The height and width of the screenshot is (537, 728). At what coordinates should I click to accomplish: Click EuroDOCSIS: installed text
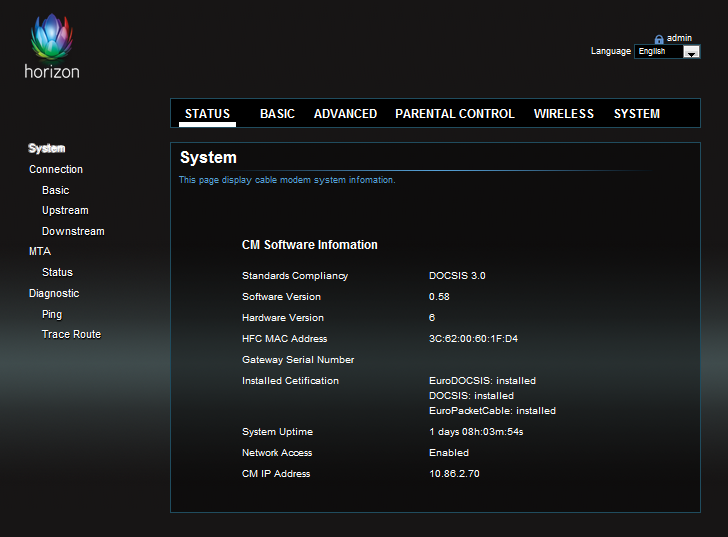click(482, 381)
